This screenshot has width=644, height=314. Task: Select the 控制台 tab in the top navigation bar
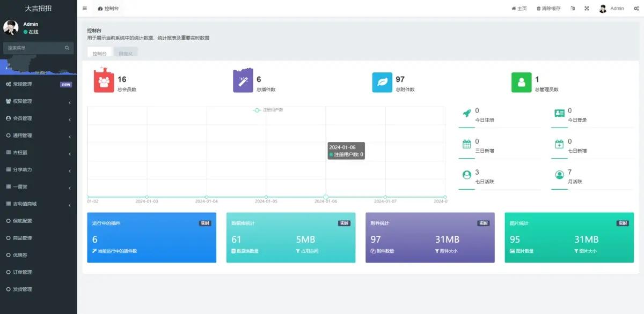[x=109, y=9]
